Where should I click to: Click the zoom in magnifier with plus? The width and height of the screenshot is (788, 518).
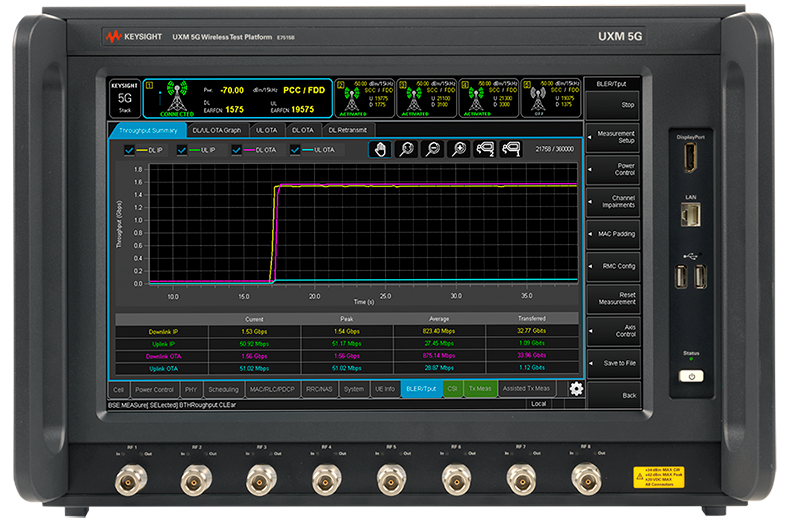click(459, 149)
